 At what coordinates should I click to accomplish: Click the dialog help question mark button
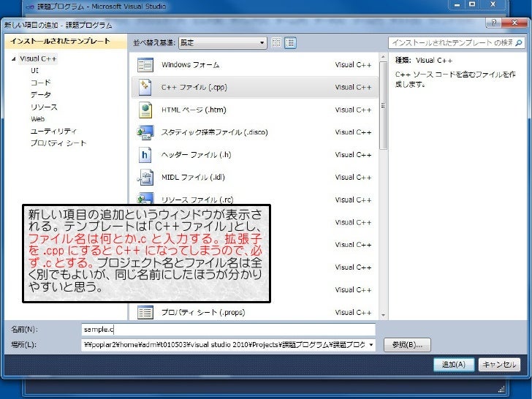(494, 23)
